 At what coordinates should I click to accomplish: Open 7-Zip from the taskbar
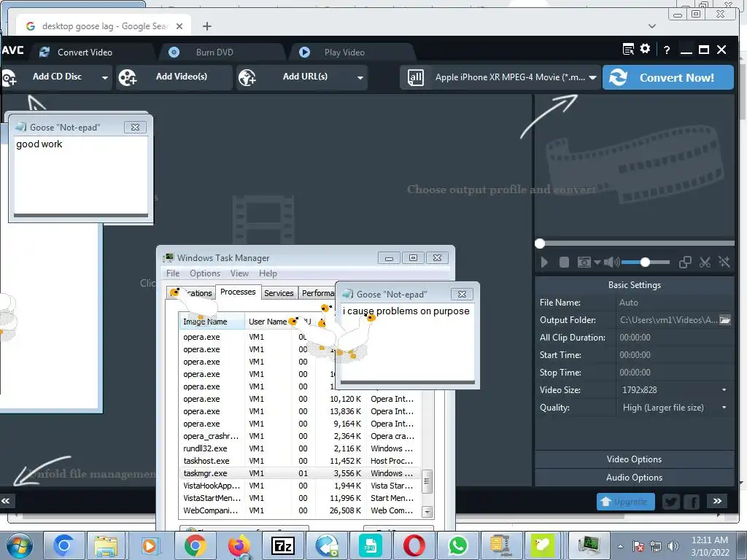point(283,545)
